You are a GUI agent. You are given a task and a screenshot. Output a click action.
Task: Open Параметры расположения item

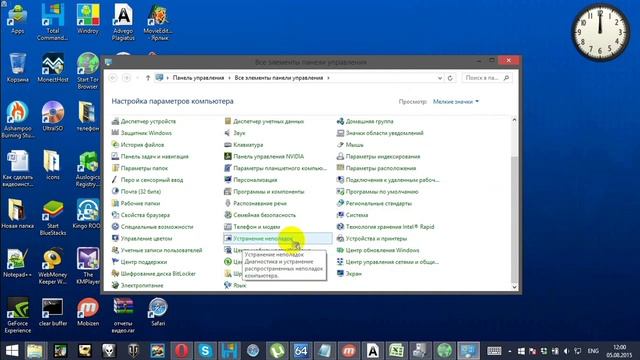coord(376,168)
